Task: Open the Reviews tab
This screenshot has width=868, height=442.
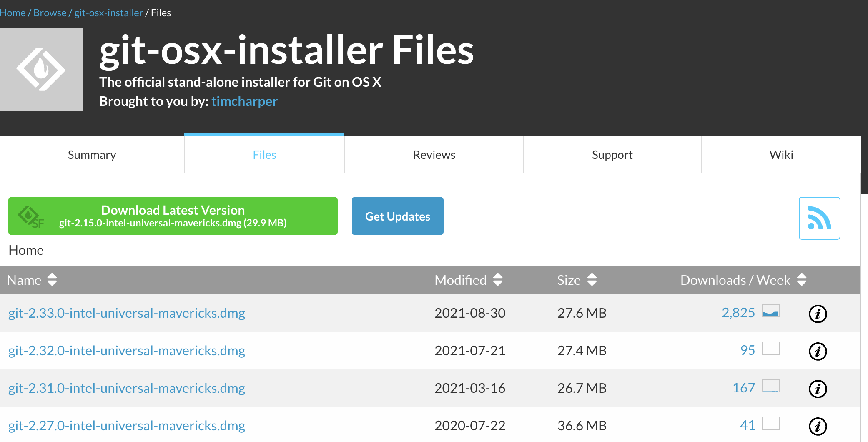Action: [x=434, y=155]
